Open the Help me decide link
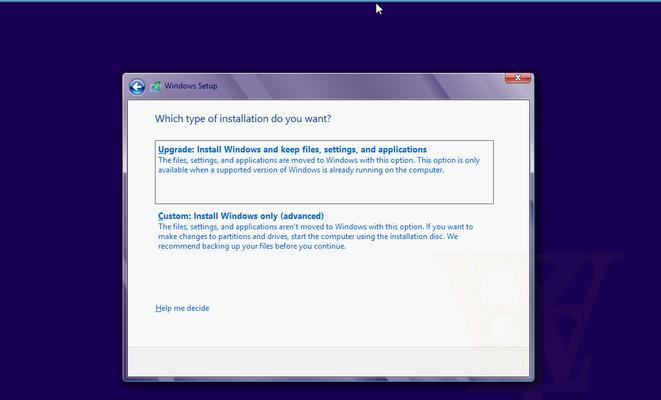Screen dimensions: 661x400 tap(182, 308)
